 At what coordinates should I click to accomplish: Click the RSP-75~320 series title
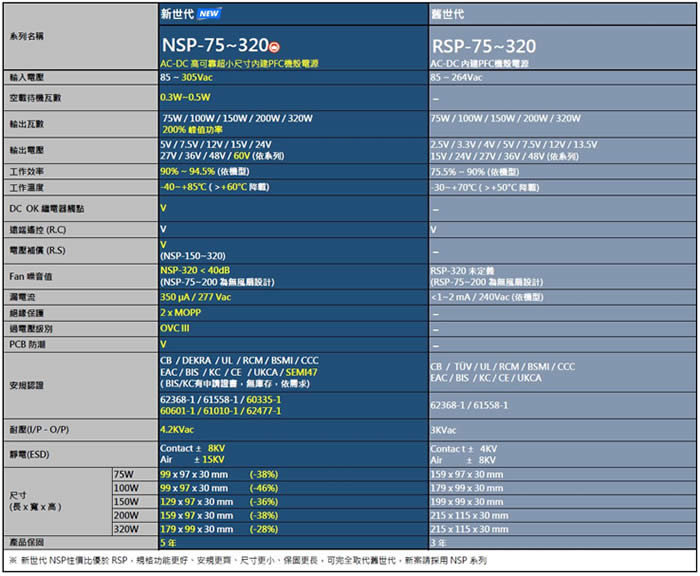(x=483, y=46)
